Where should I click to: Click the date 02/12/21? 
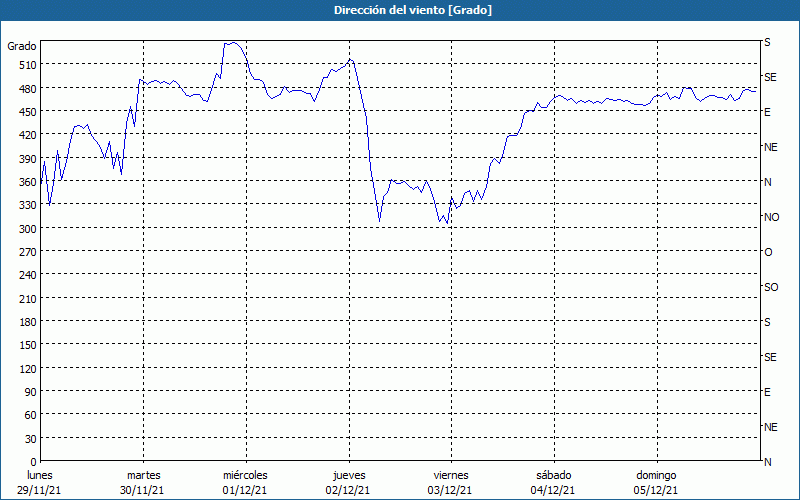pyautogui.click(x=347, y=490)
